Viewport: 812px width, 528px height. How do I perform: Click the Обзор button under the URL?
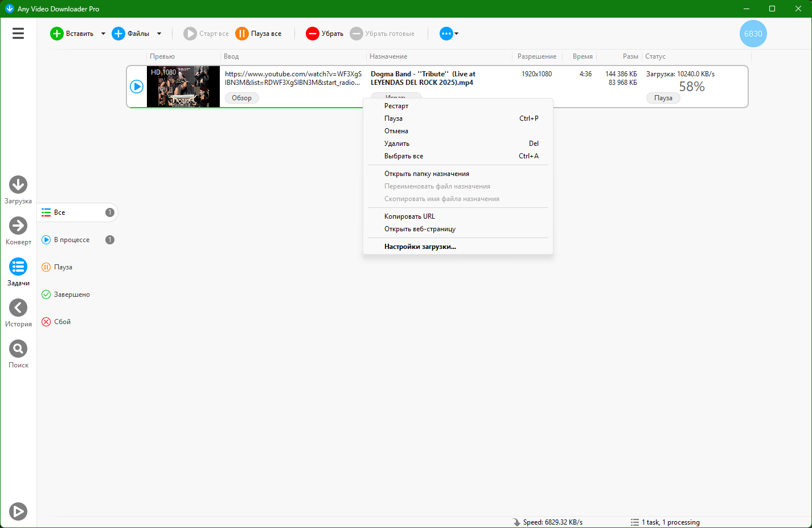pos(241,98)
